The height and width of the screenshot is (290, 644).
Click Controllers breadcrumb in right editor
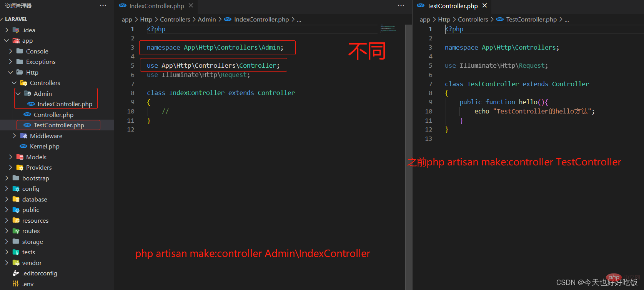click(x=473, y=19)
